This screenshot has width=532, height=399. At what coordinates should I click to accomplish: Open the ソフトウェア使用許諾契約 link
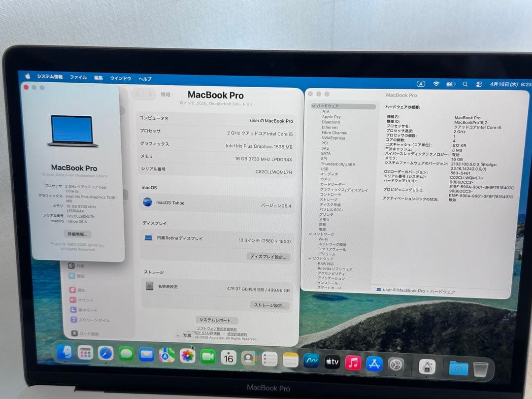(x=217, y=329)
